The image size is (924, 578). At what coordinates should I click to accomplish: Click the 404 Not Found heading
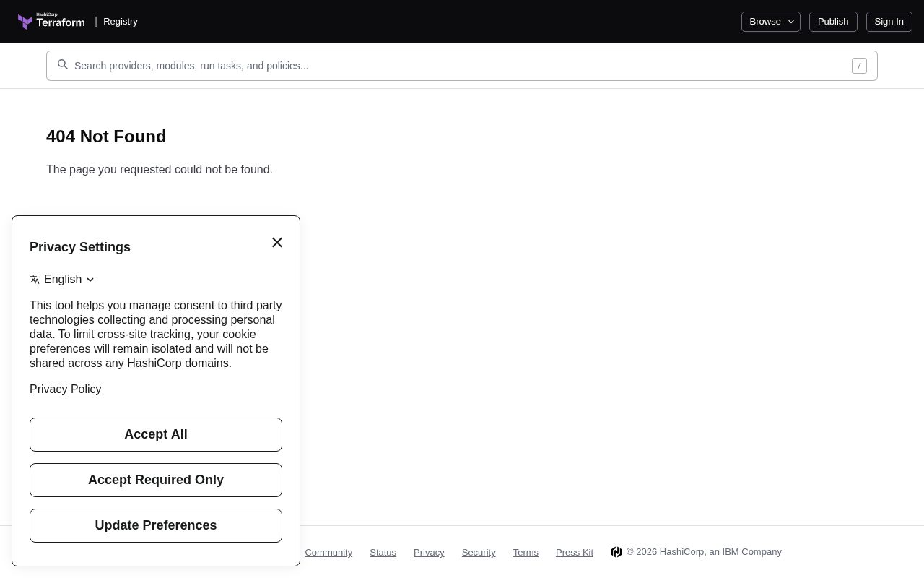pyautogui.click(x=106, y=137)
